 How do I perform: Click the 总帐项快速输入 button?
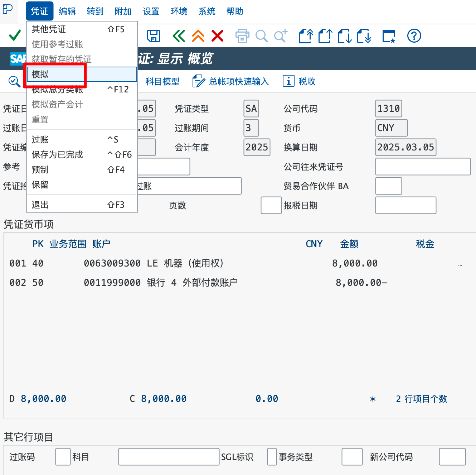point(231,81)
